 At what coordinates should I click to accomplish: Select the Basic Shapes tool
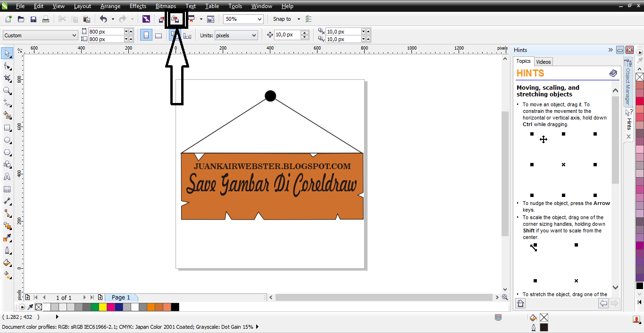[7, 164]
